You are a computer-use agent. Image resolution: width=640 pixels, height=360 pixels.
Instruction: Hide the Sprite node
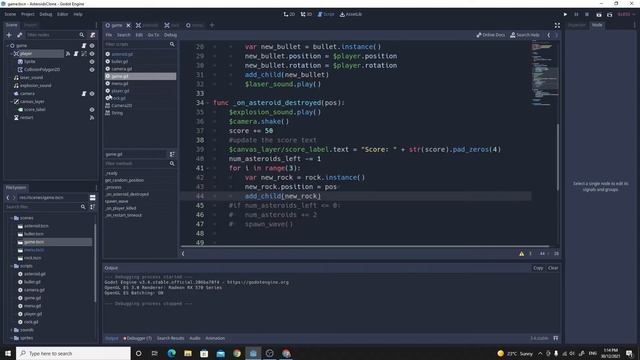(x=92, y=62)
